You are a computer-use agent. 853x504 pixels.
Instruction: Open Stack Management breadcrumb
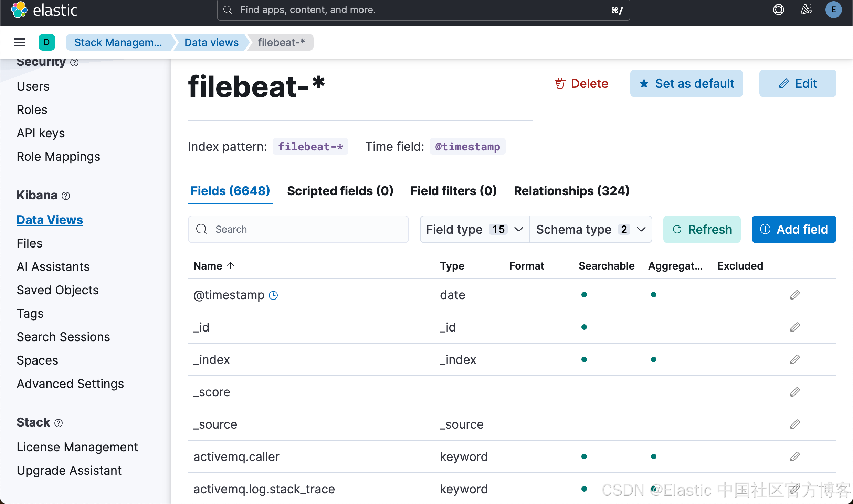tap(118, 42)
